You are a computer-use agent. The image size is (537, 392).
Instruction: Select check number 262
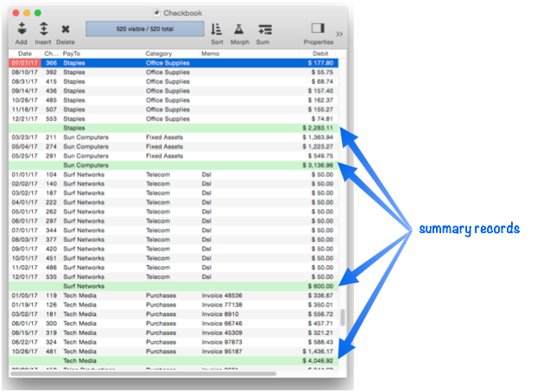click(52, 212)
